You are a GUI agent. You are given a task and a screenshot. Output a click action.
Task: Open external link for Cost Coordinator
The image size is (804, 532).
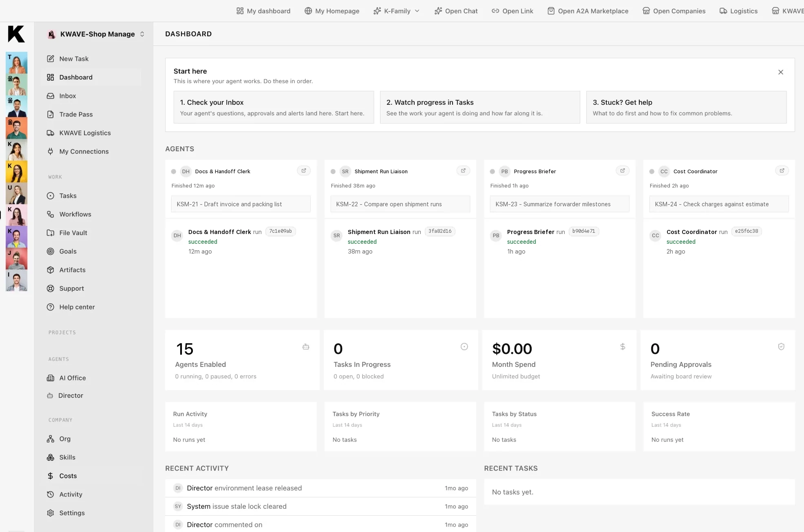tap(782, 171)
